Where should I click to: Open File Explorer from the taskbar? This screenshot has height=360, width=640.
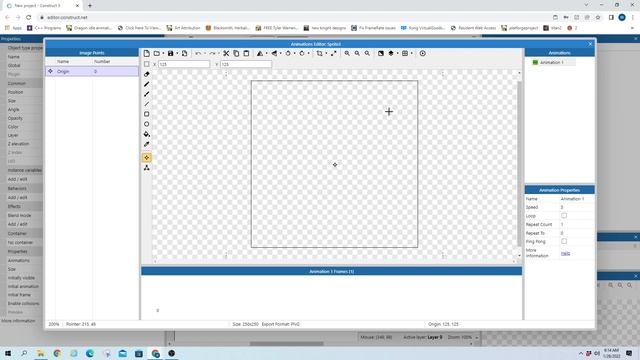coord(41,353)
